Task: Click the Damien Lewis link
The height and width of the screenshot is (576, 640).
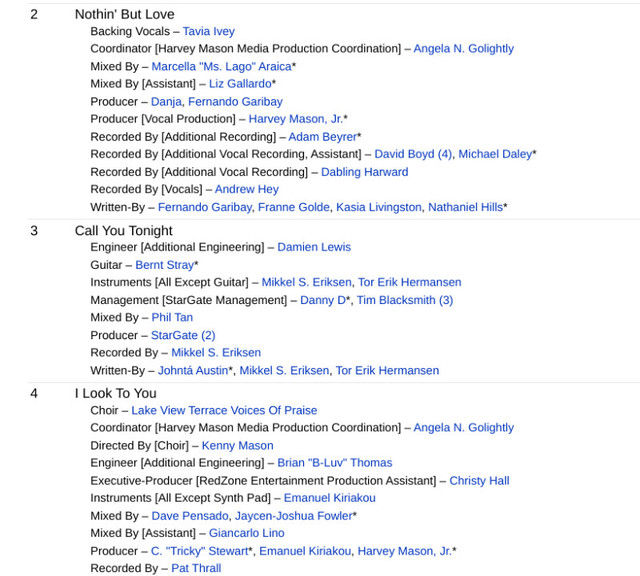Action: click(x=314, y=247)
